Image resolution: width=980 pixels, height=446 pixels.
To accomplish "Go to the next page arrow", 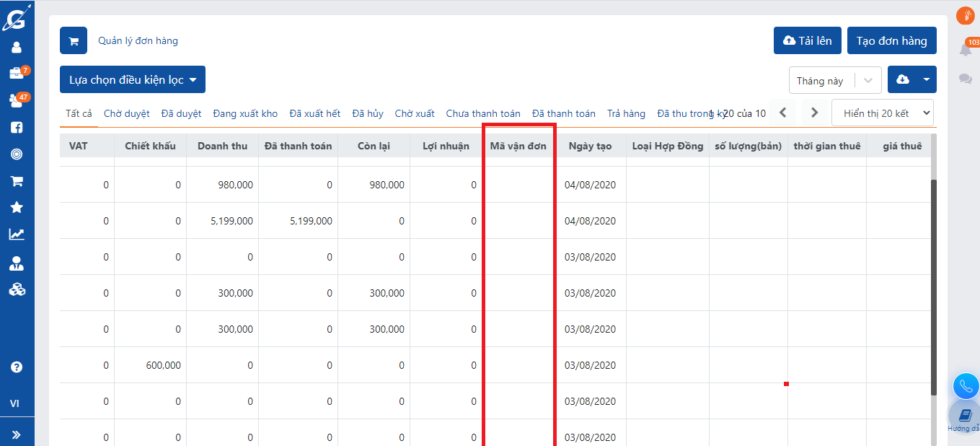I will point(814,113).
